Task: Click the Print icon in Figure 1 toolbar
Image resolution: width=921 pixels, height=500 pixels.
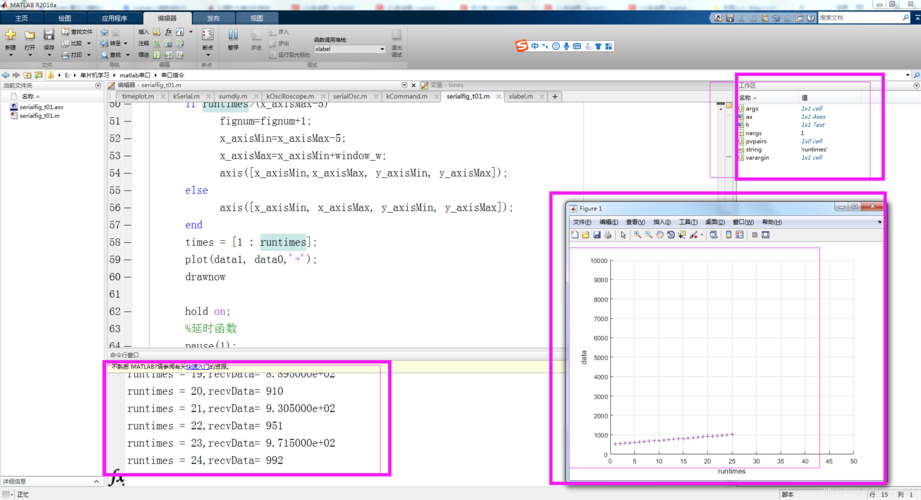Action: point(608,235)
